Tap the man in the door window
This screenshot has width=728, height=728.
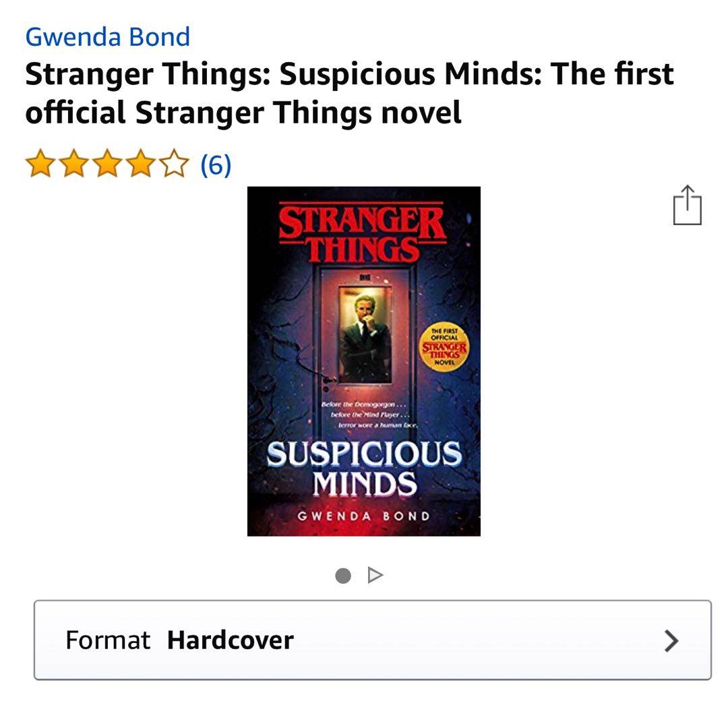point(365,336)
